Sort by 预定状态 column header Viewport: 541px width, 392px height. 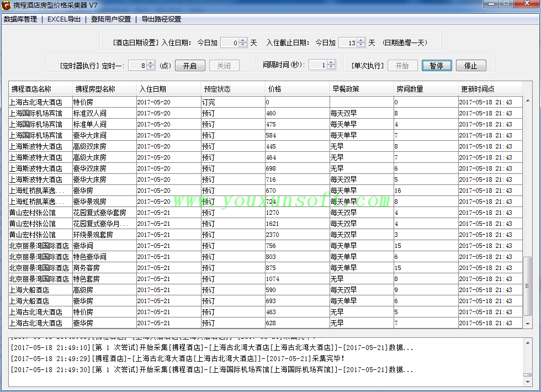pyautogui.click(x=232, y=89)
